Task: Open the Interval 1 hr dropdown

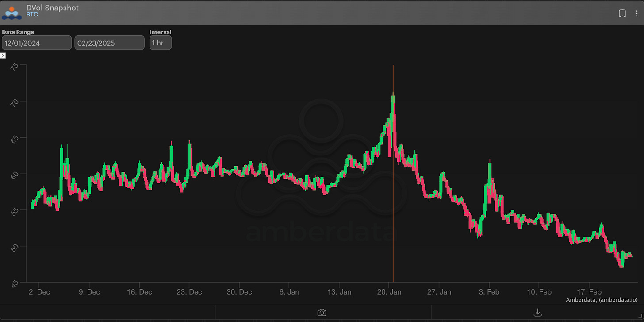Action: click(x=161, y=43)
